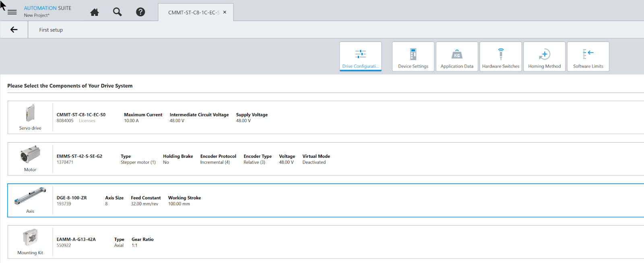Viewport: 644px width, 263px height.
Task: Select the Motor component image
Action: (x=30, y=154)
